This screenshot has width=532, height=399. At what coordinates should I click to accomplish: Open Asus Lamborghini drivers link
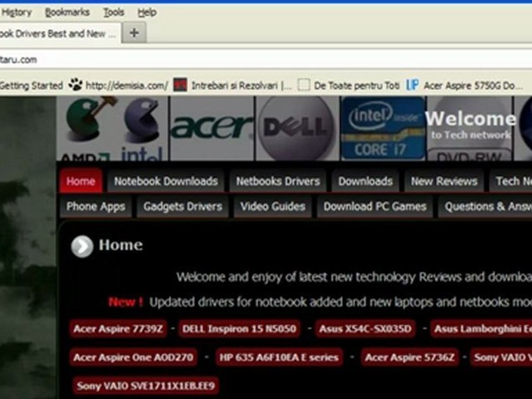481,329
